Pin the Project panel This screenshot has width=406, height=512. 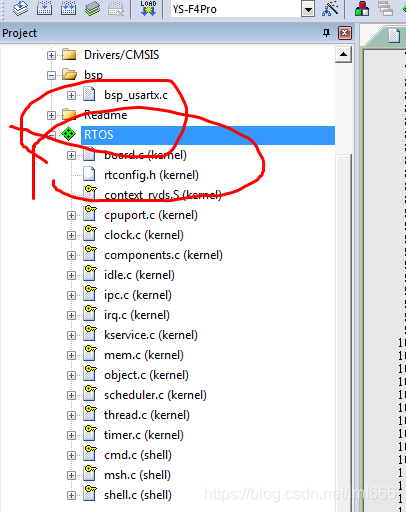pos(327,33)
